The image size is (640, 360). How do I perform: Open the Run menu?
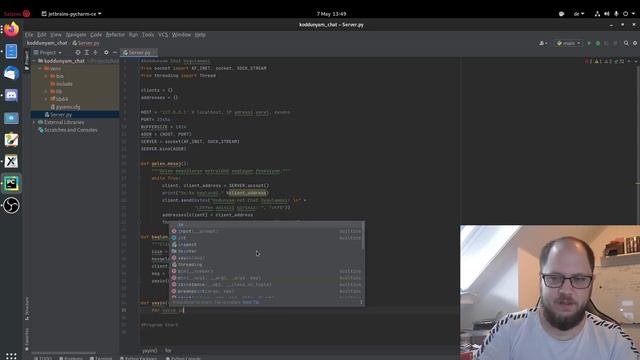(x=133, y=35)
